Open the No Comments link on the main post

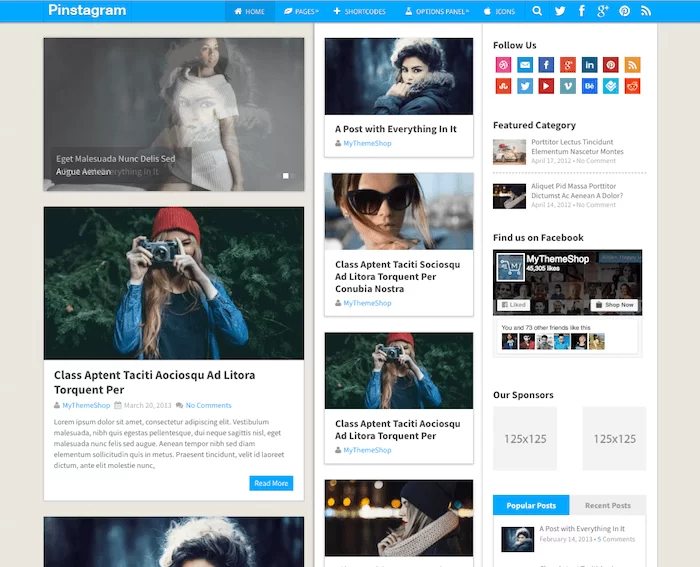point(208,405)
